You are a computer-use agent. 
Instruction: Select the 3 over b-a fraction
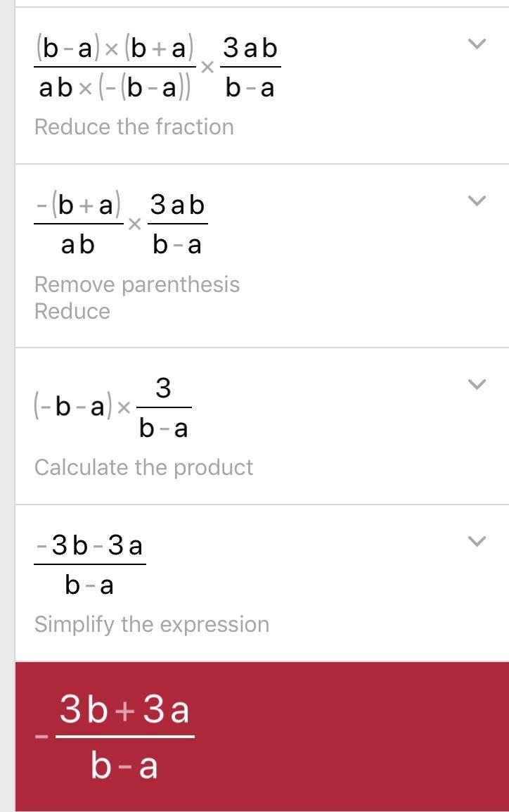(x=164, y=408)
